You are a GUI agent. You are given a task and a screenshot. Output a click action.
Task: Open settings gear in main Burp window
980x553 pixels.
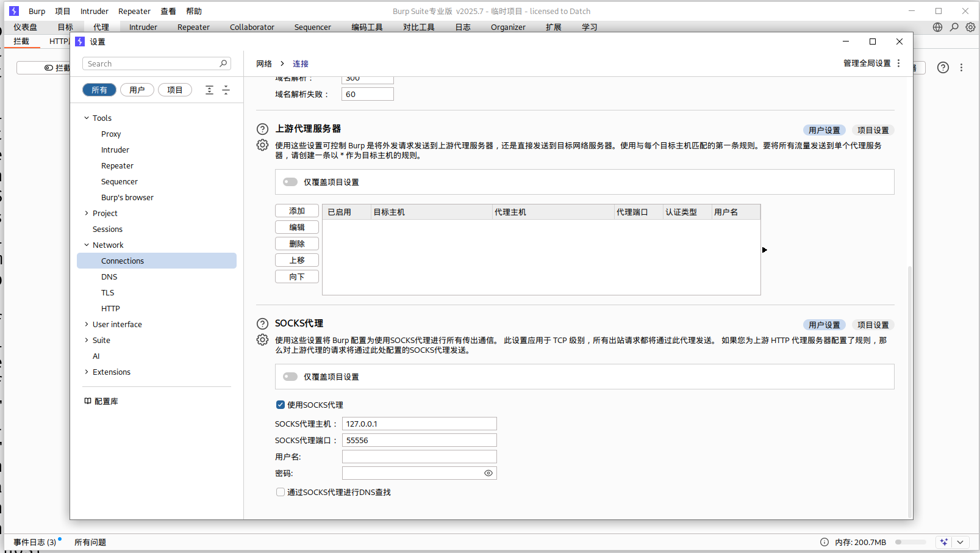(x=970, y=27)
